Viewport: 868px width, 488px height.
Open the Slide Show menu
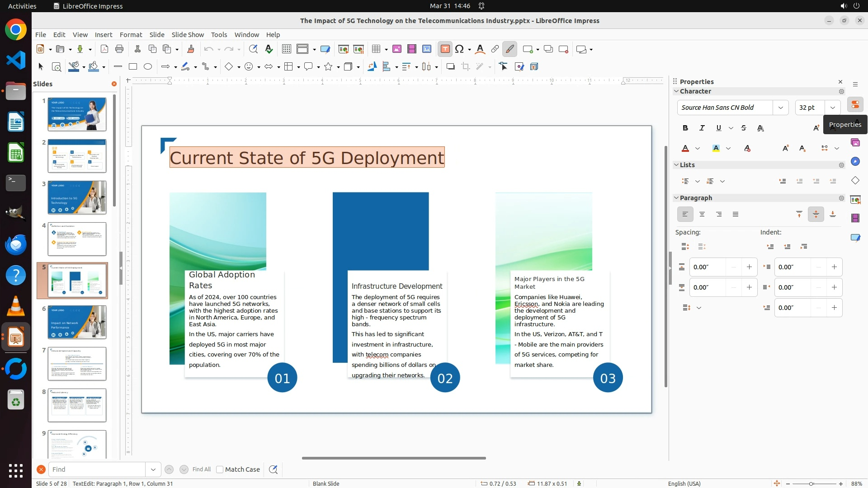[x=188, y=35]
